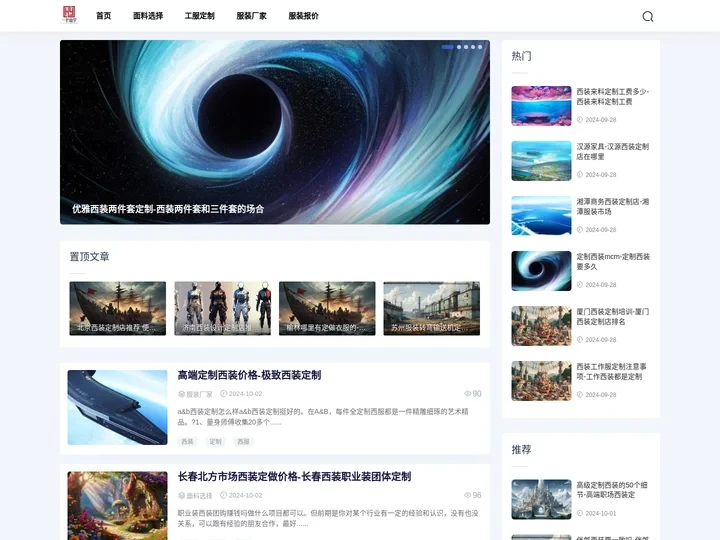Click clock icon beside 定制西装mcm date
Image resolution: width=720 pixels, height=540 pixels.
580,285
